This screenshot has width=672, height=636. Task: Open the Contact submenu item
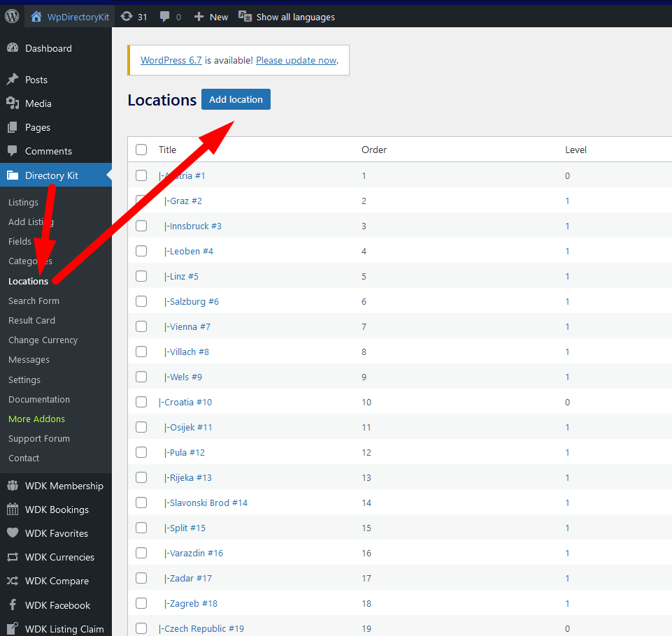(x=24, y=458)
